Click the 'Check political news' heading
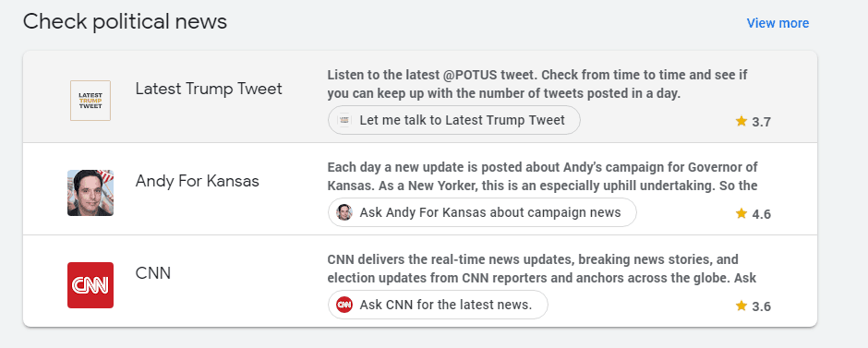Screen dimensions: 868x348 coord(125,22)
